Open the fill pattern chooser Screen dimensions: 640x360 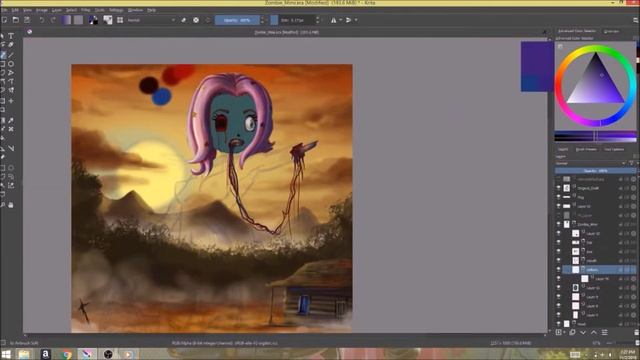pyautogui.click(x=79, y=20)
